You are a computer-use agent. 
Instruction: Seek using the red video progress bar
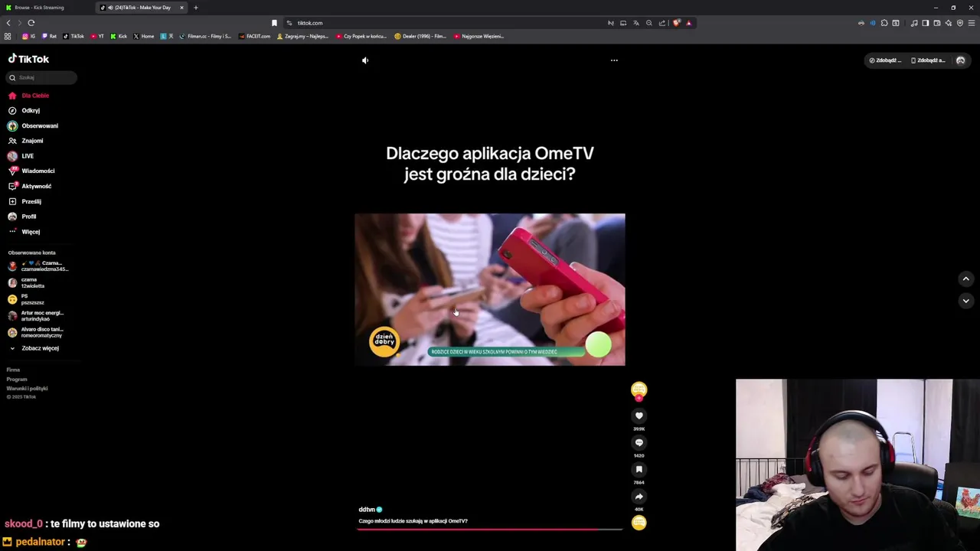click(490, 529)
